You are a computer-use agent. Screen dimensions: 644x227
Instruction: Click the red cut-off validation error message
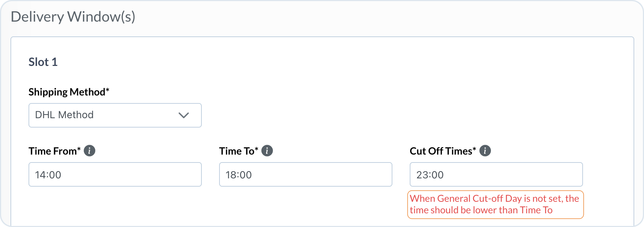tap(495, 204)
